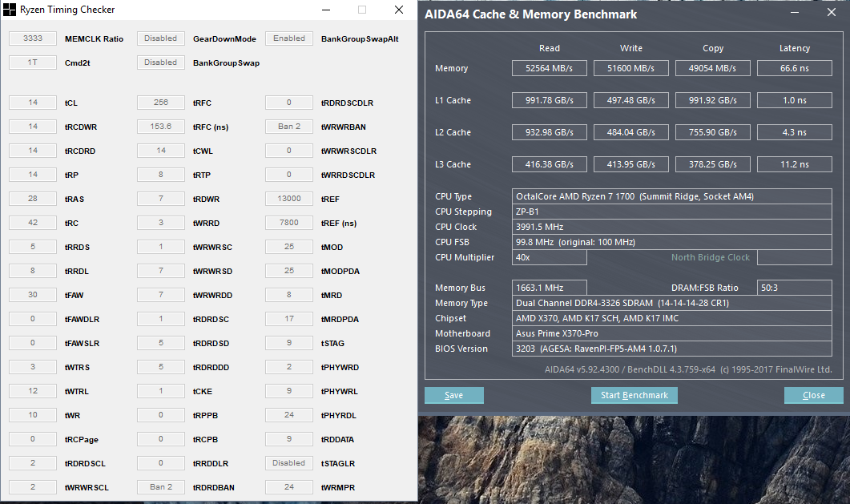850x504 pixels.
Task: Click the tMODPDA value field
Action: coord(289,270)
